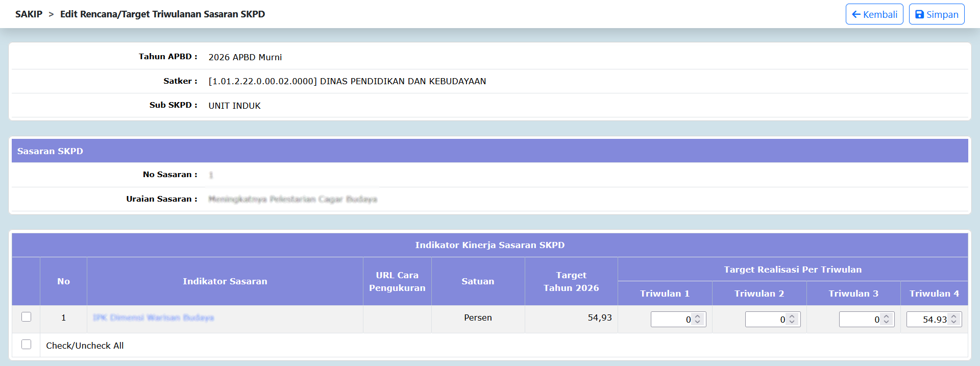This screenshot has width=980, height=366.
Task: Click the Indikator Kinerja Sasaran SKPD header
Action: (x=490, y=245)
